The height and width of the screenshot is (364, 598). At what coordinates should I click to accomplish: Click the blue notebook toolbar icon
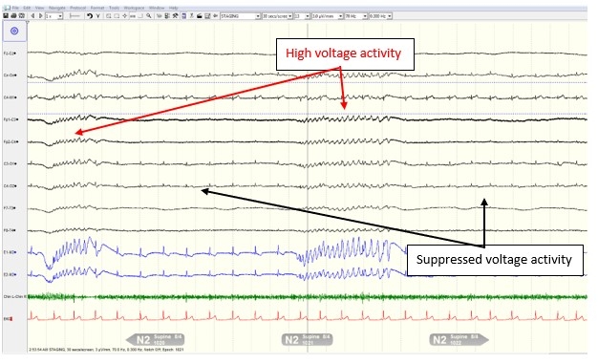click(183, 16)
